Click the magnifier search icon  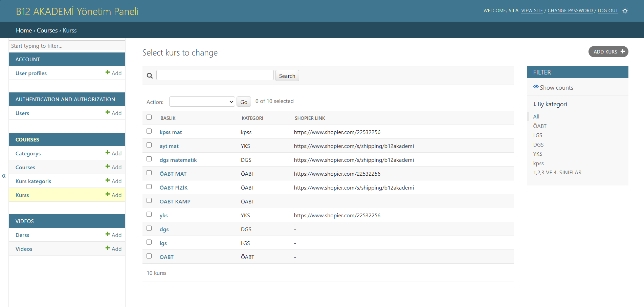tap(150, 76)
